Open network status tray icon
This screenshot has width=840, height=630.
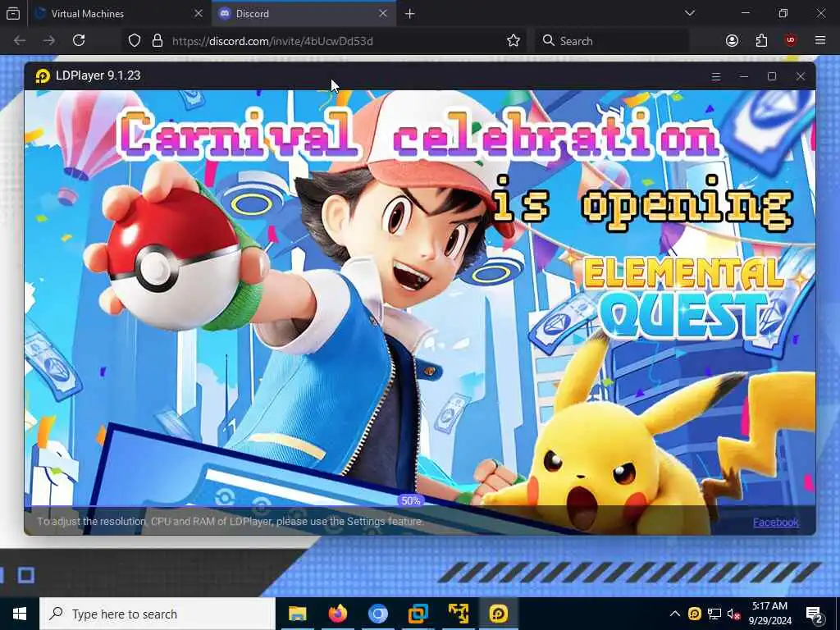(714, 614)
